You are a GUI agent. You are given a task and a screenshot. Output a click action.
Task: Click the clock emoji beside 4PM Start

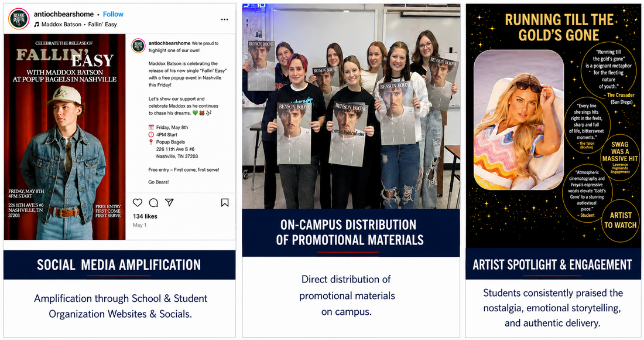[x=151, y=134]
